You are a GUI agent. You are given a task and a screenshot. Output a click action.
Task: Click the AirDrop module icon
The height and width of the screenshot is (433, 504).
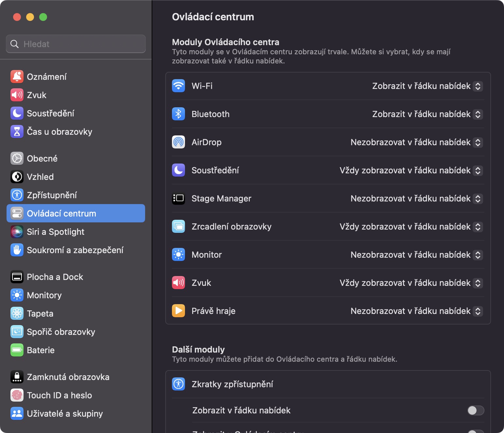pyautogui.click(x=178, y=142)
